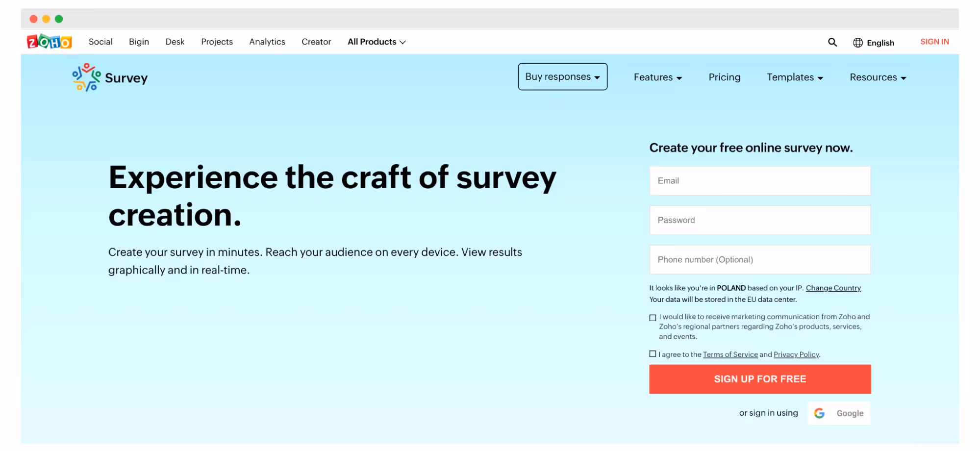Screen dimensions: 980x452
Task: Click the SIGN UP FOR FREE button
Action: pyautogui.click(x=760, y=379)
